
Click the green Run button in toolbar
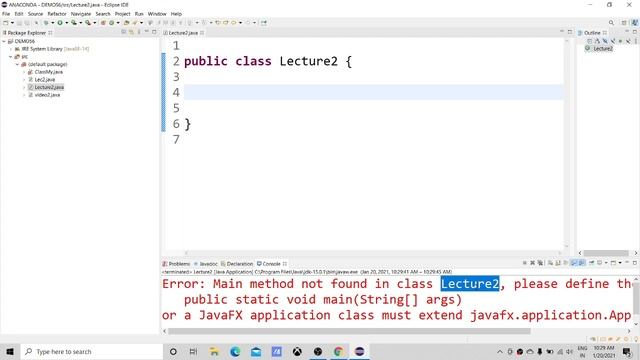[x=60, y=23]
